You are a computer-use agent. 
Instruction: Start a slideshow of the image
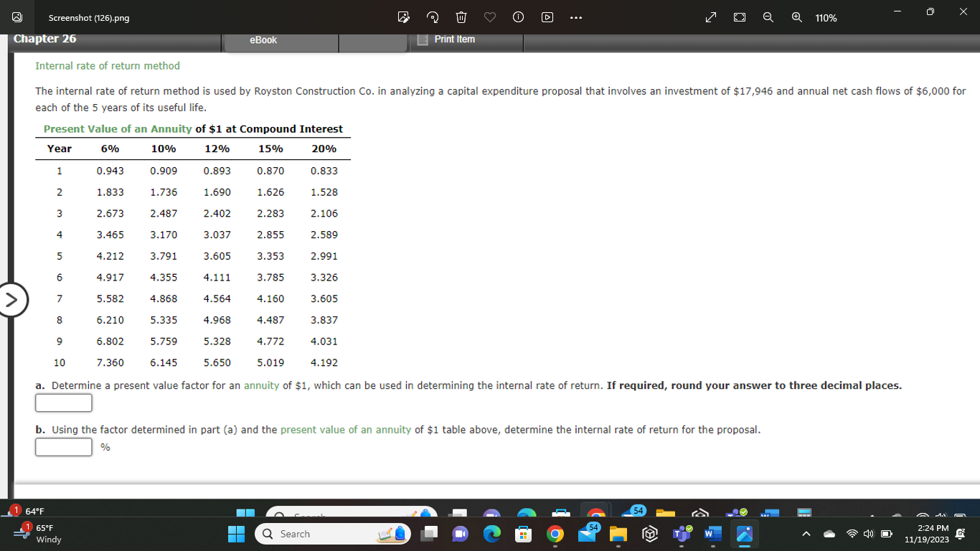pyautogui.click(x=547, y=17)
